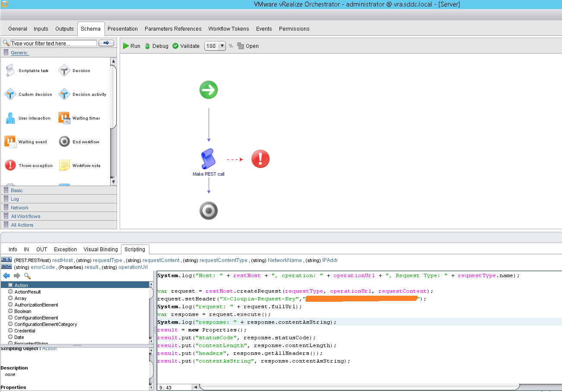Select the Waiting timer palette icon
Viewport: 562px width, 392px height.
point(64,118)
